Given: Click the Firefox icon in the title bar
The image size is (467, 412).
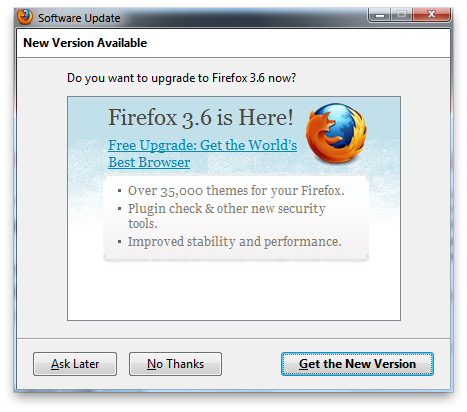Looking at the screenshot, I should click(25, 17).
